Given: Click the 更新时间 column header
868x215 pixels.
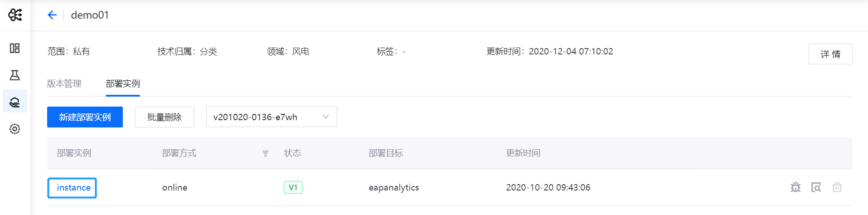Looking at the screenshot, I should (x=523, y=153).
